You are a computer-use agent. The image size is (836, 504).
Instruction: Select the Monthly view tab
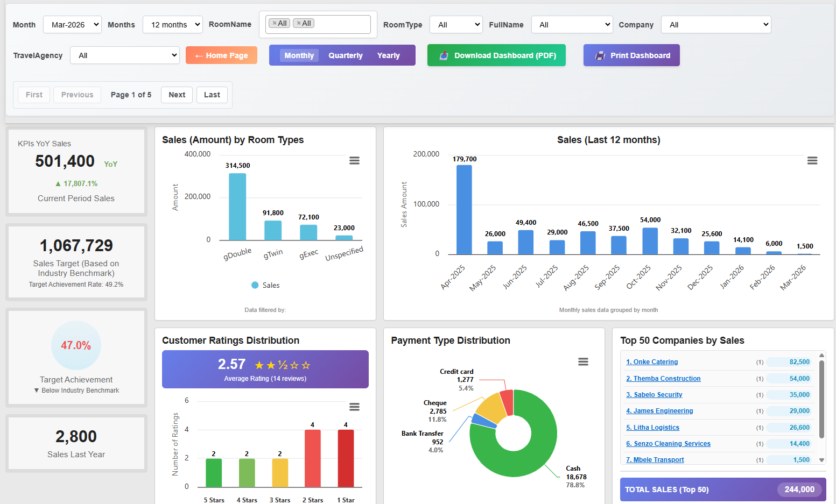[299, 55]
